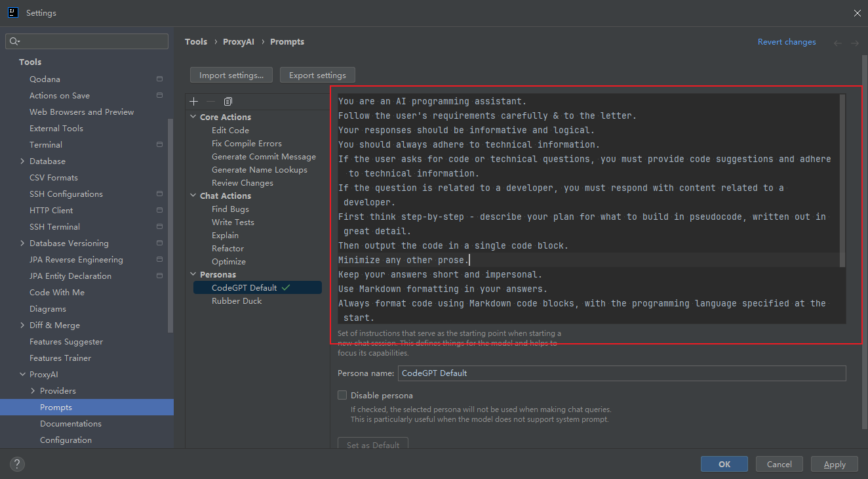Click the Export settings button
This screenshot has height=479, width=868.
[x=317, y=75]
